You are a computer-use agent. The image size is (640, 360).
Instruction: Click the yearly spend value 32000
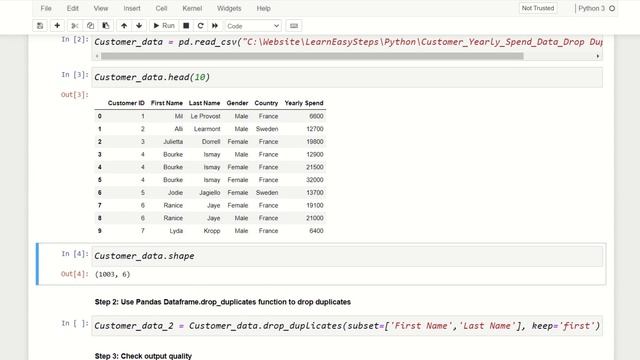click(x=315, y=180)
